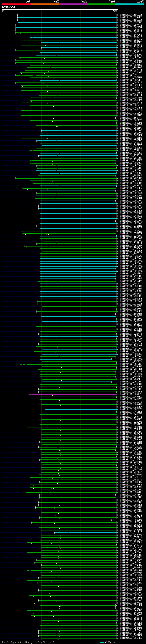This screenshot has height=644, width=146.
Task: Click the UniRef100_C7YPT4 label
Action: coord(131,70)
